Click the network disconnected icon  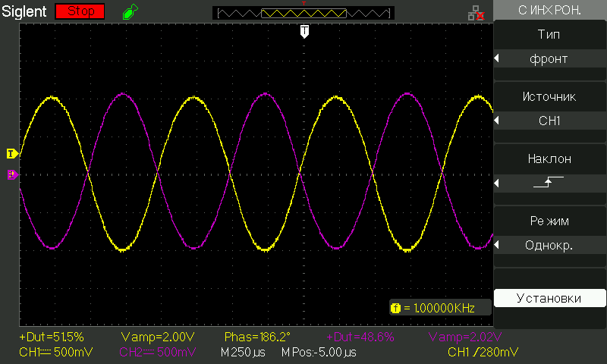click(476, 13)
